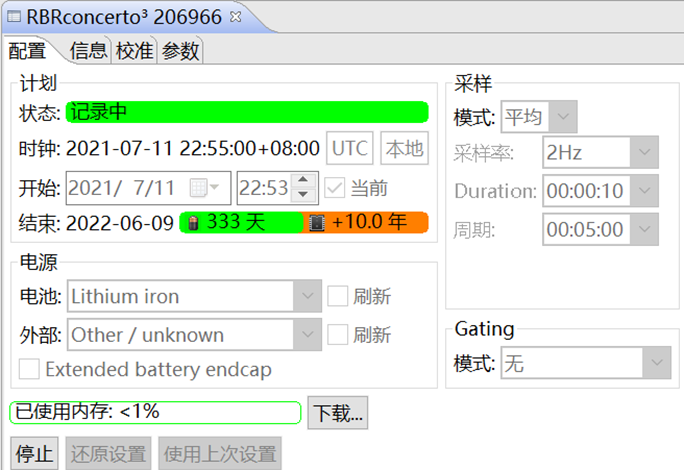The width and height of the screenshot is (684, 470).
Task: Close the RBRconcerto³ 206966 tab
Action: click(x=236, y=17)
